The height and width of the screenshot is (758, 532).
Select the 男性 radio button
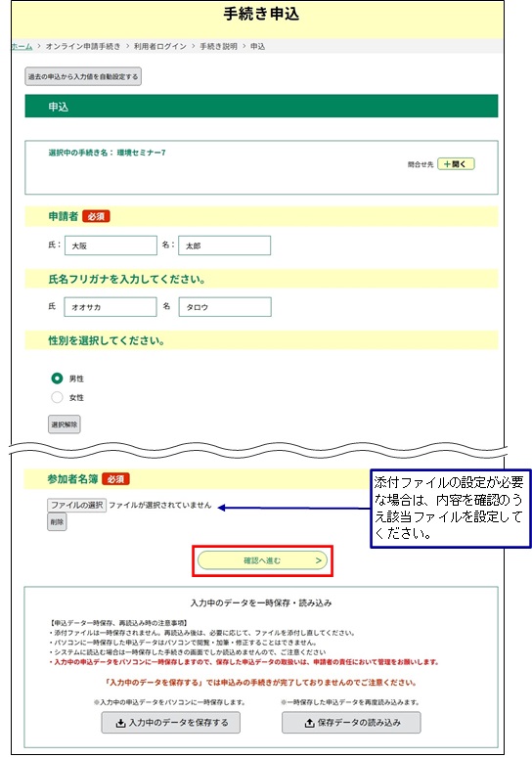57,379
